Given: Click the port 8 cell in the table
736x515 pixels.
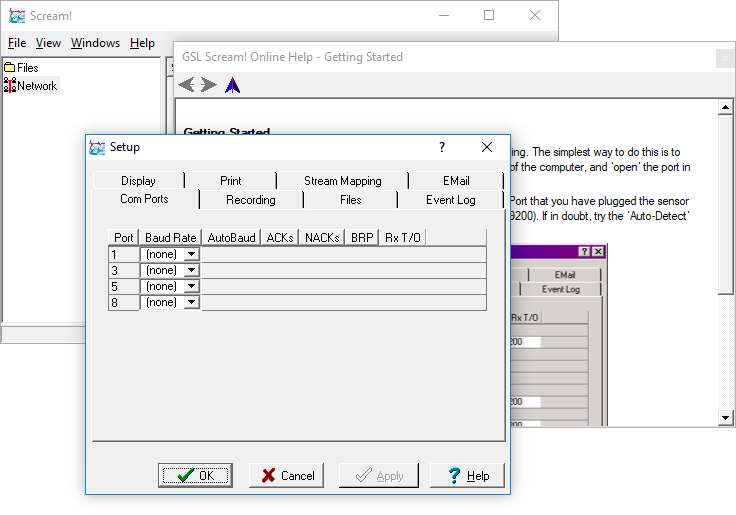Looking at the screenshot, I should [124, 302].
